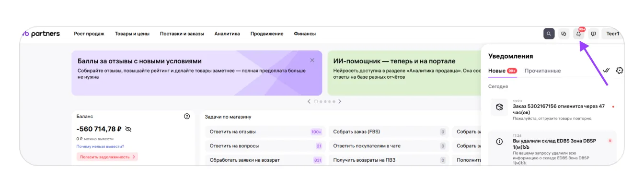Image resolution: width=644 pixels, height=192 pixels.
Task: Open the Поставки и заказы menu
Action: tap(182, 34)
